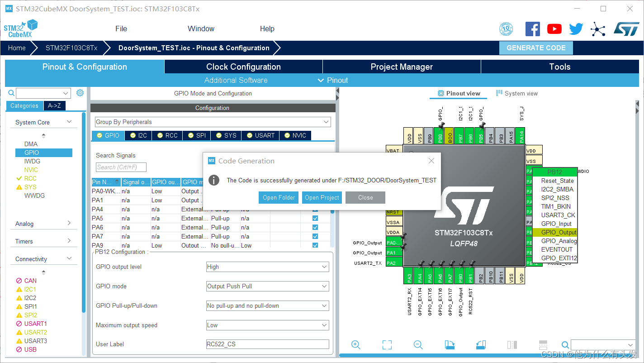This screenshot has width=644, height=363.
Task: Expand the Timers category
Action: tap(44, 241)
